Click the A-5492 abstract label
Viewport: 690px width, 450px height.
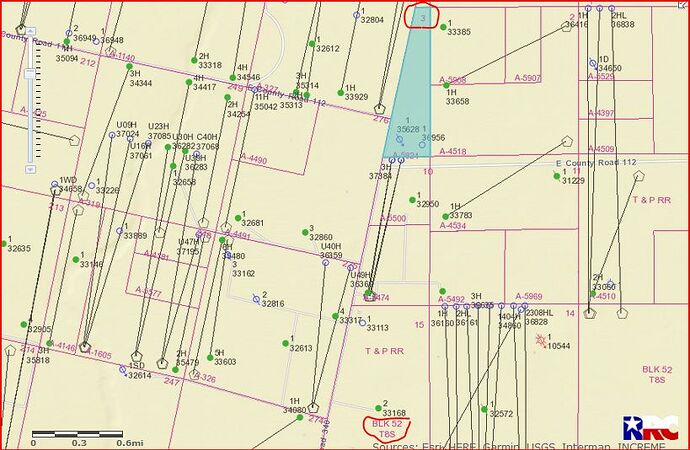click(x=451, y=299)
